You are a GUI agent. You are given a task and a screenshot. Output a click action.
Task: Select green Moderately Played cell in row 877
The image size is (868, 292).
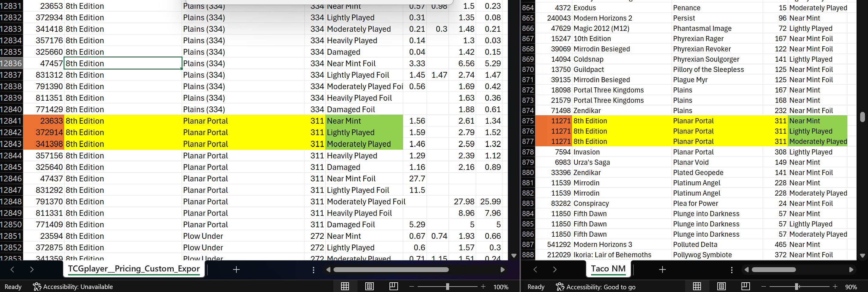(x=817, y=141)
